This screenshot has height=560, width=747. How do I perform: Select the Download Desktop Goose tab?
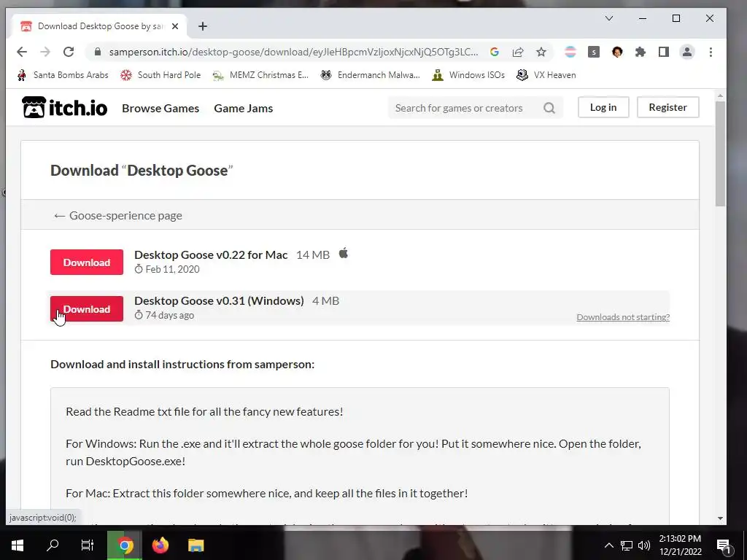[99, 26]
